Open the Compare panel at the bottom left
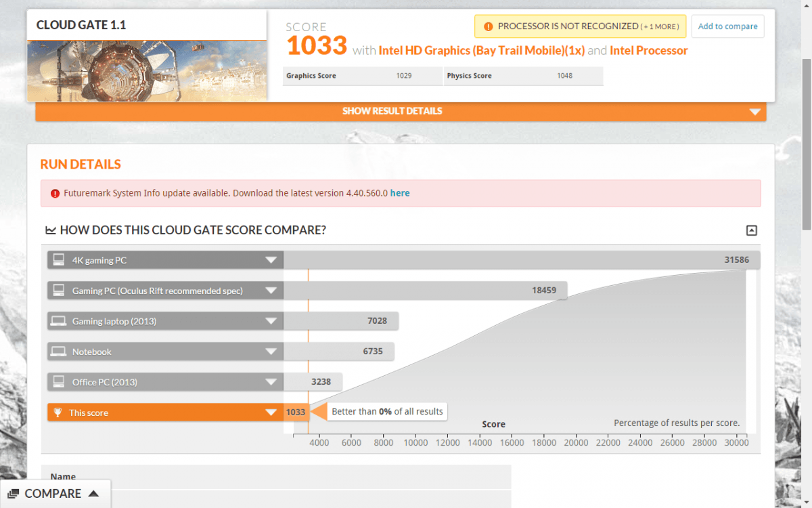Image resolution: width=812 pixels, height=508 pixels. (x=55, y=494)
